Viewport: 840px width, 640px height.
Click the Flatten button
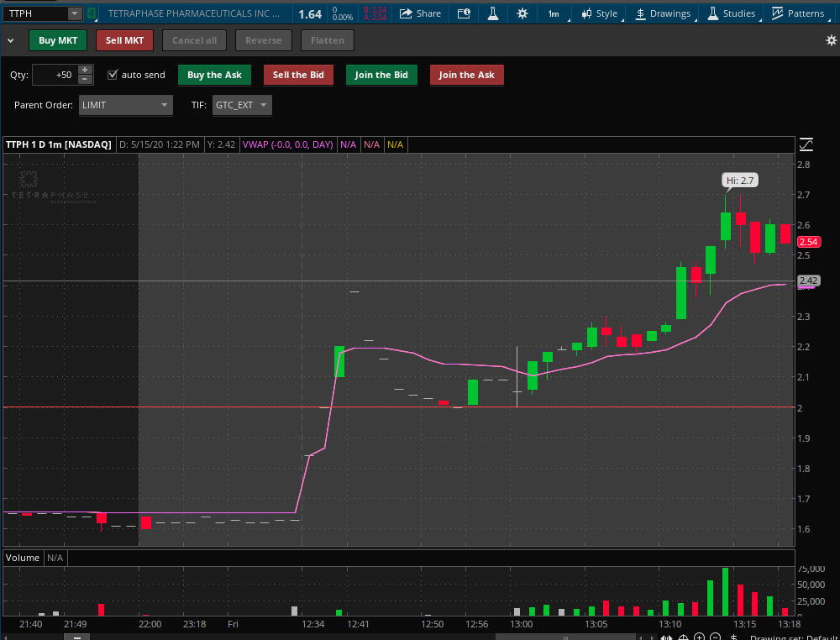pyautogui.click(x=328, y=40)
